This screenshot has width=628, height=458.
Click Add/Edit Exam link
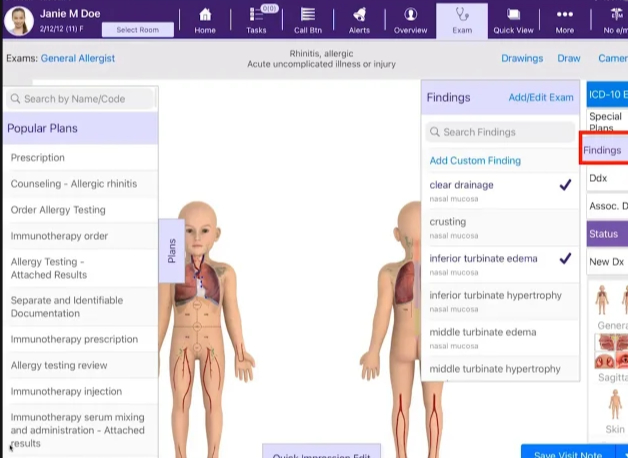[540, 97]
